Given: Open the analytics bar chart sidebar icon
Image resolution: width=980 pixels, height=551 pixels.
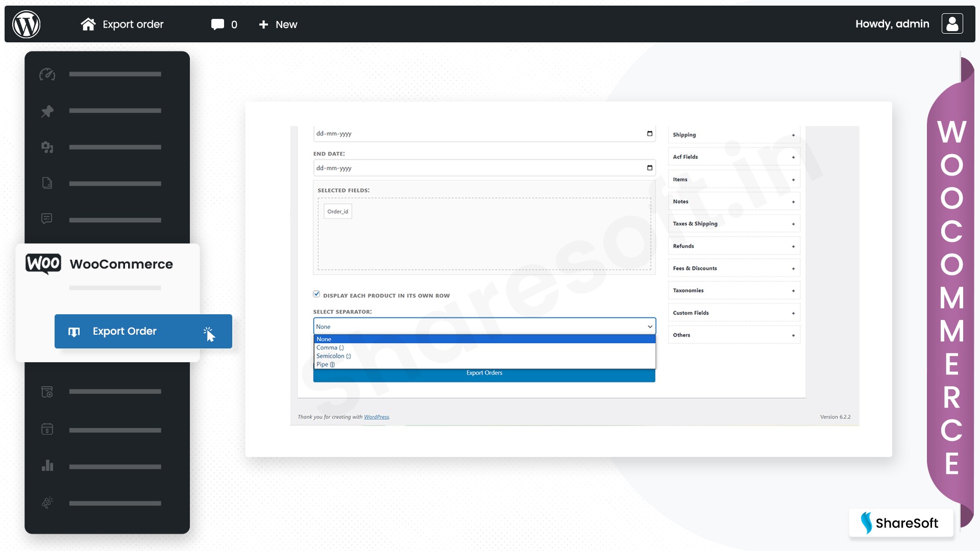Looking at the screenshot, I should [47, 465].
